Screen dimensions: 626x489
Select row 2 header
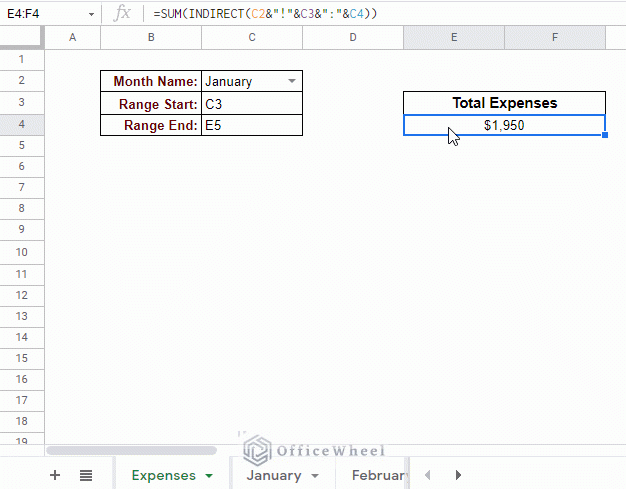click(22, 81)
